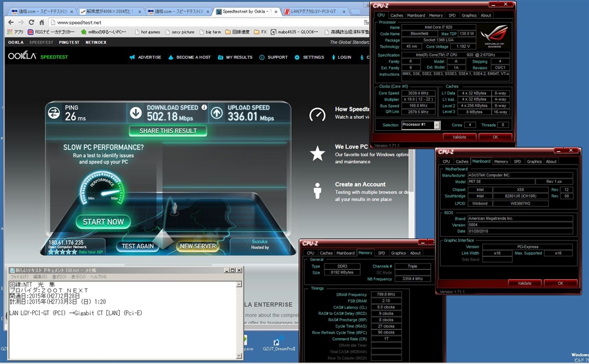Click the browser home icon
This screenshot has width=589, height=364.
(x=41, y=22)
